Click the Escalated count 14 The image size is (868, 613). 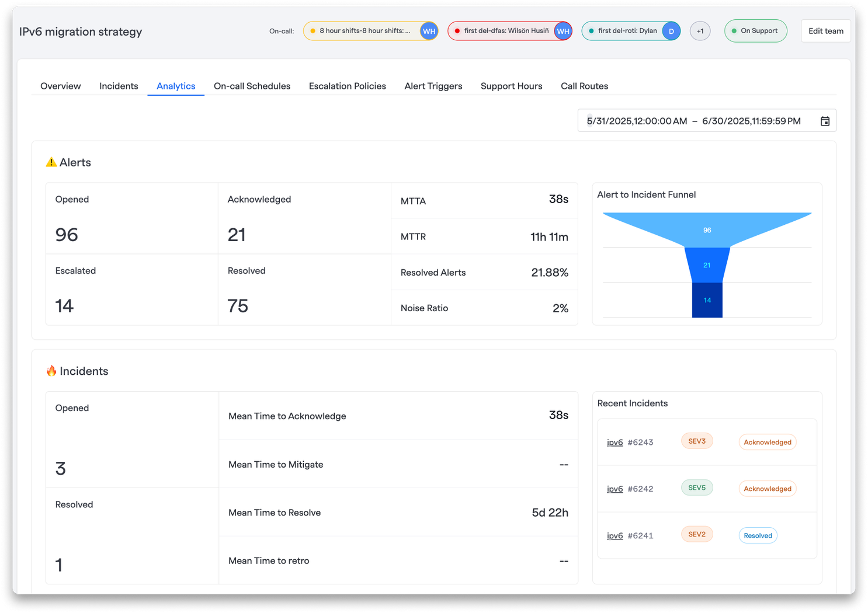[64, 306]
